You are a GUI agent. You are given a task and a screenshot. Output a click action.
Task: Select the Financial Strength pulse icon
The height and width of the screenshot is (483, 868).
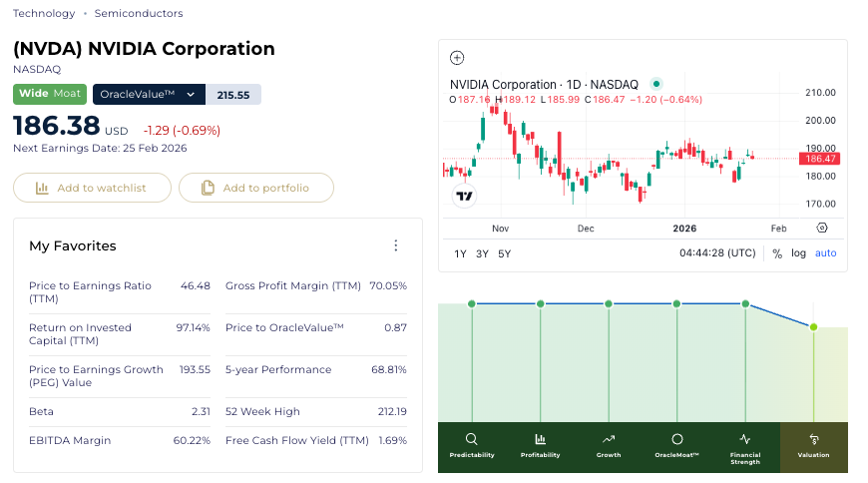pyautogui.click(x=744, y=439)
